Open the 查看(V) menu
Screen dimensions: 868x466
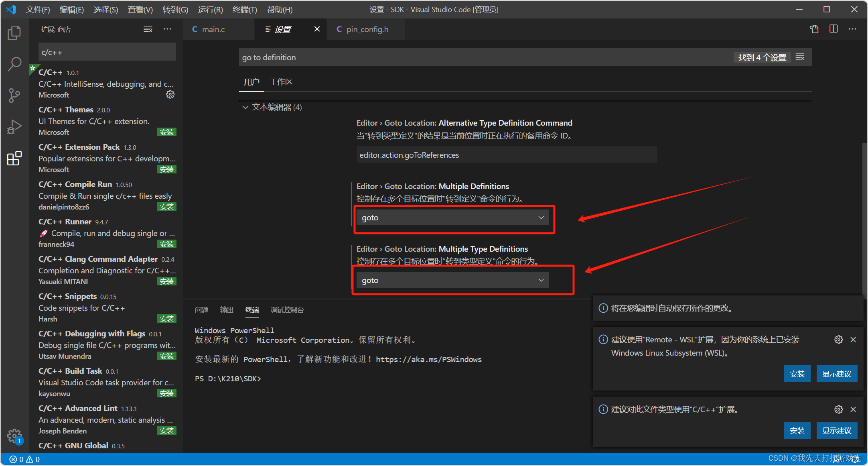140,9
